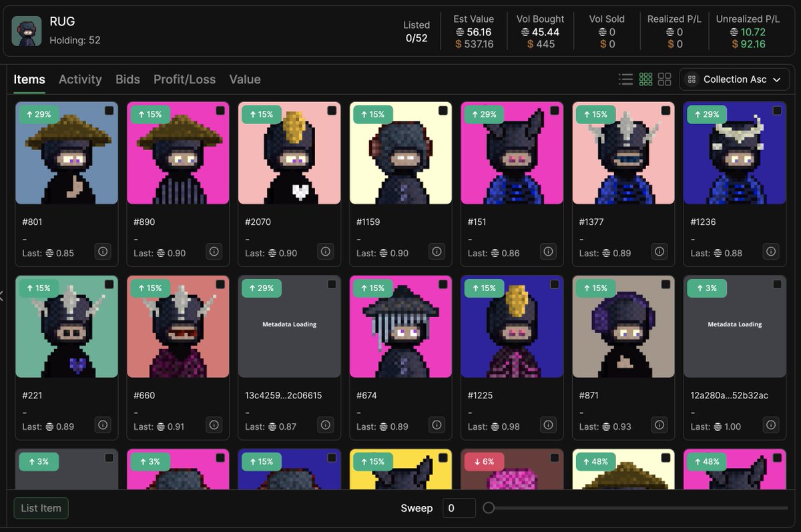Click the List Item button
Image resolution: width=801 pixels, height=532 pixels.
[41, 508]
